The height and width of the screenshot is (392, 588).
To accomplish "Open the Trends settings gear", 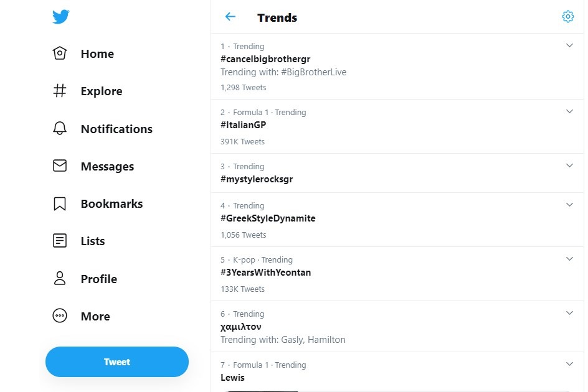I will pyautogui.click(x=567, y=17).
